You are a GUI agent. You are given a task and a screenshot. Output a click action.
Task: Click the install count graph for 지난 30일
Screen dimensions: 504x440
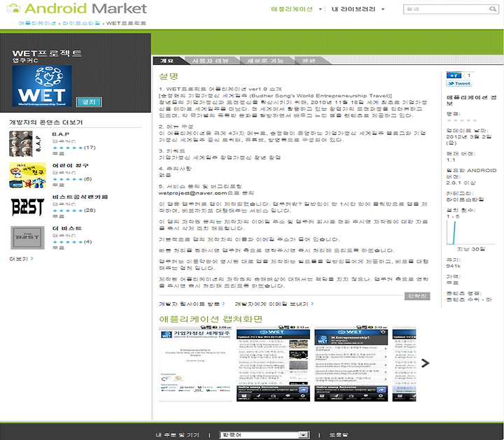pyautogui.click(x=470, y=232)
